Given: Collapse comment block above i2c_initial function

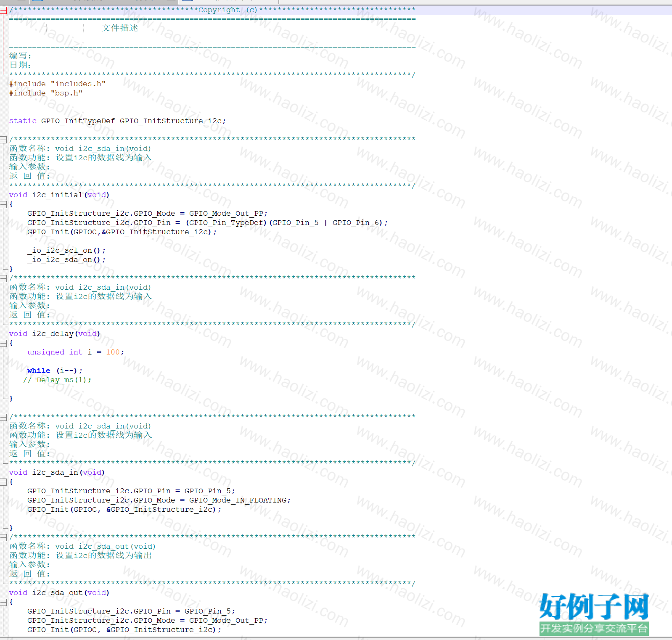Looking at the screenshot, I should pyautogui.click(x=3, y=139).
